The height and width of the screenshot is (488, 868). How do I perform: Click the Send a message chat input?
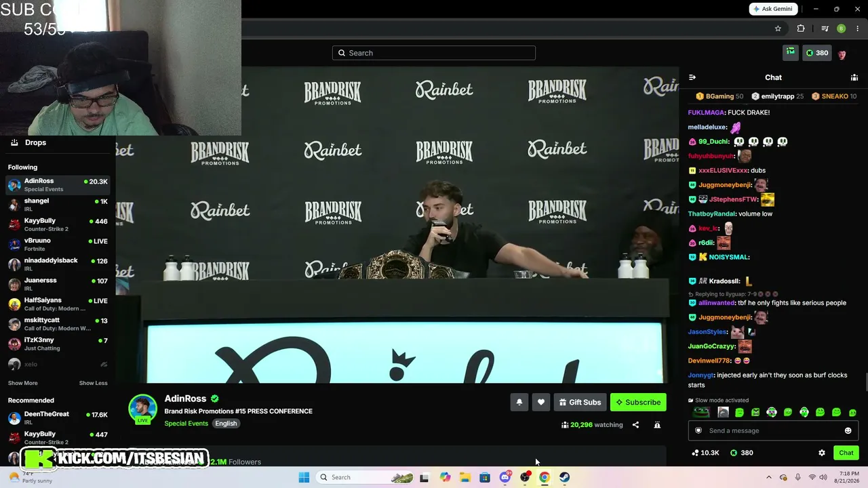click(773, 430)
